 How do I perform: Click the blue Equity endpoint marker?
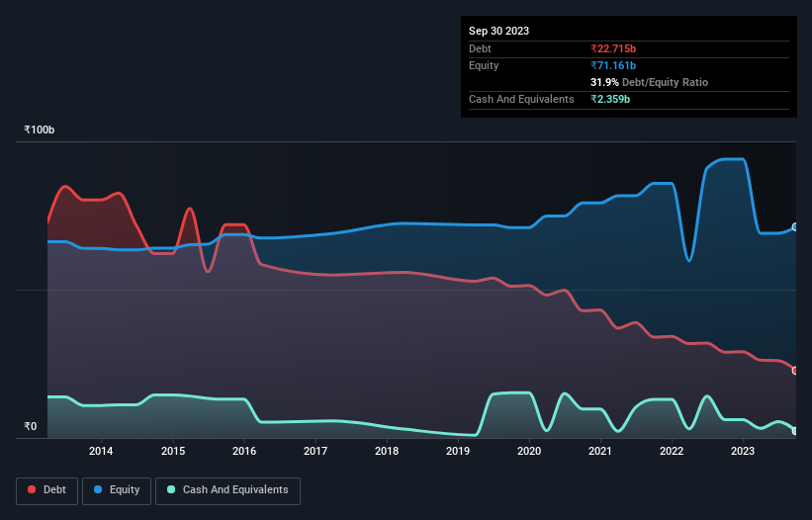coord(794,227)
